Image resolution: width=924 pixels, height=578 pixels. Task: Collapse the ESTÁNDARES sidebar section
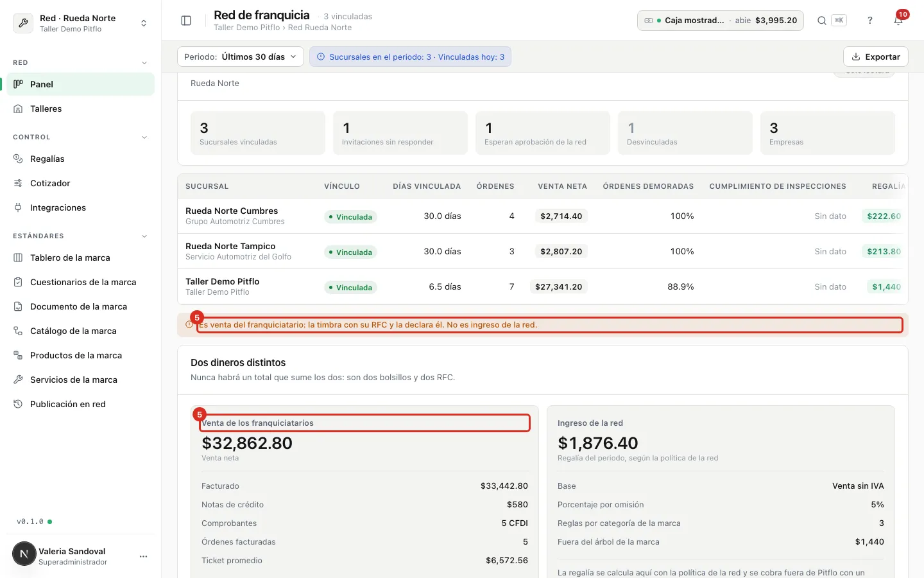pos(144,236)
